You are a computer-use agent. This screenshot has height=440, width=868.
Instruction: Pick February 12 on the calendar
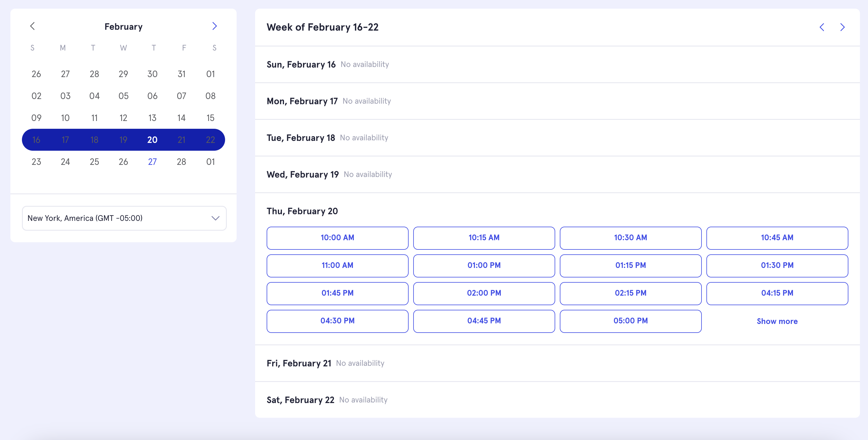(123, 118)
